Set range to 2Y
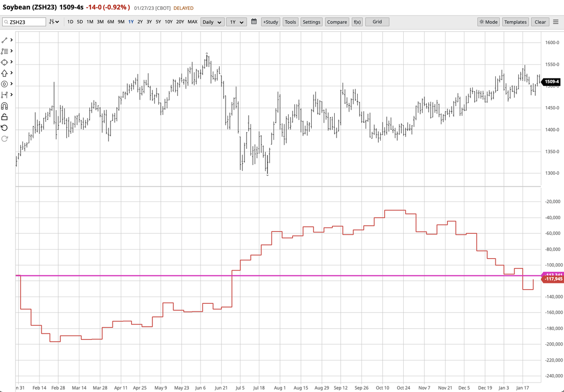Image resolution: width=564 pixels, height=392 pixels. [x=140, y=22]
